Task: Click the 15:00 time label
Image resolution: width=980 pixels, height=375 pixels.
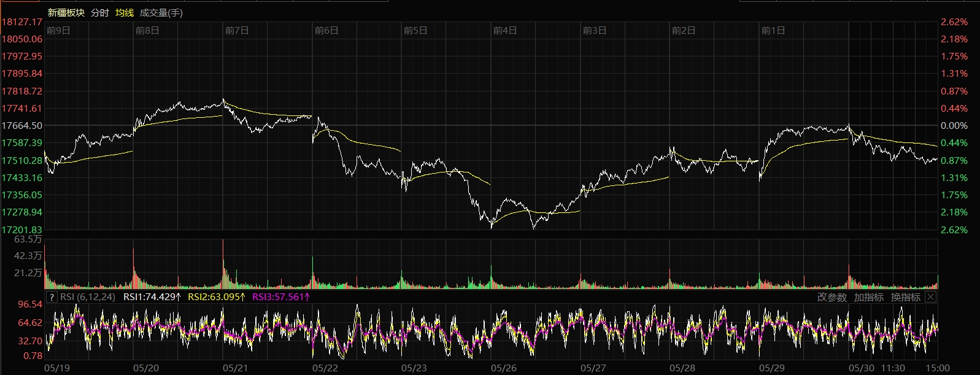Action: [938, 368]
